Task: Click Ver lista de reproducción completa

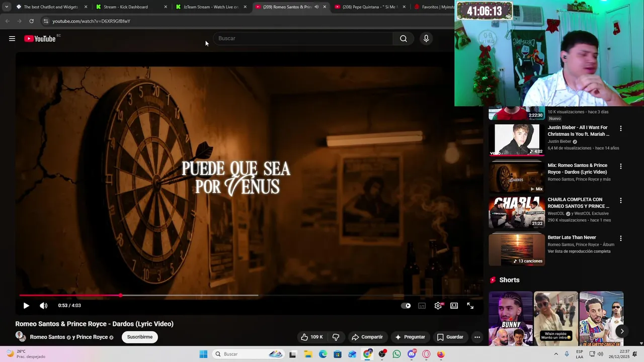Action: (x=579, y=251)
